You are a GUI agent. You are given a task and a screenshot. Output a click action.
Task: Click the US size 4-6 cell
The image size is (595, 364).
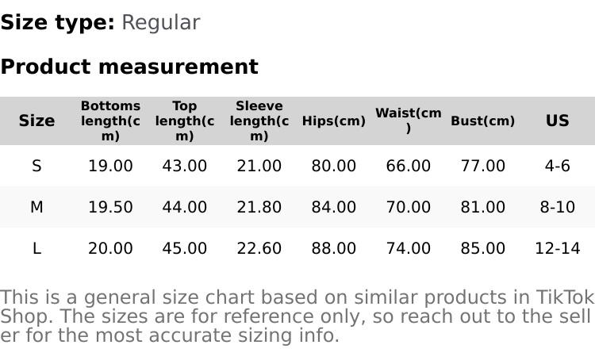coord(558,166)
